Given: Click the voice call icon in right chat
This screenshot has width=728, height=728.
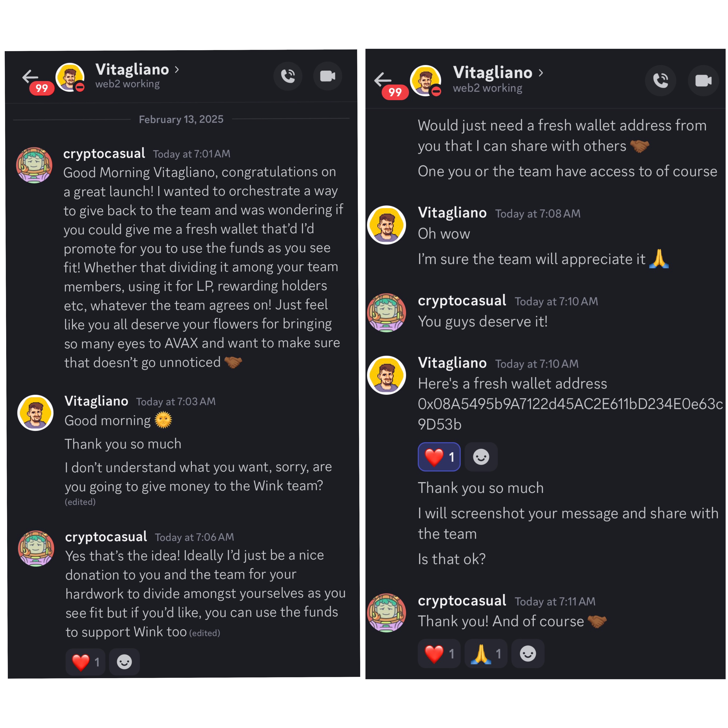Looking at the screenshot, I should (660, 81).
